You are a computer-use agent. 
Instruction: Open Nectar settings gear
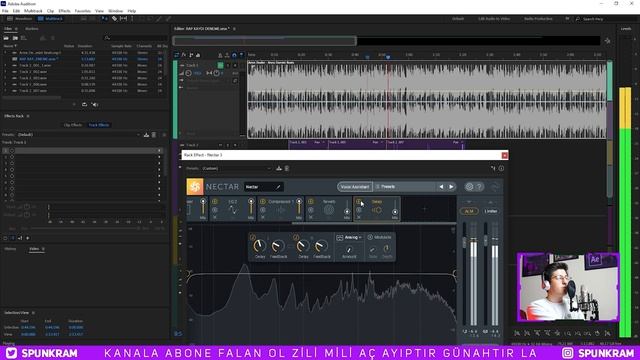(x=469, y=187)
